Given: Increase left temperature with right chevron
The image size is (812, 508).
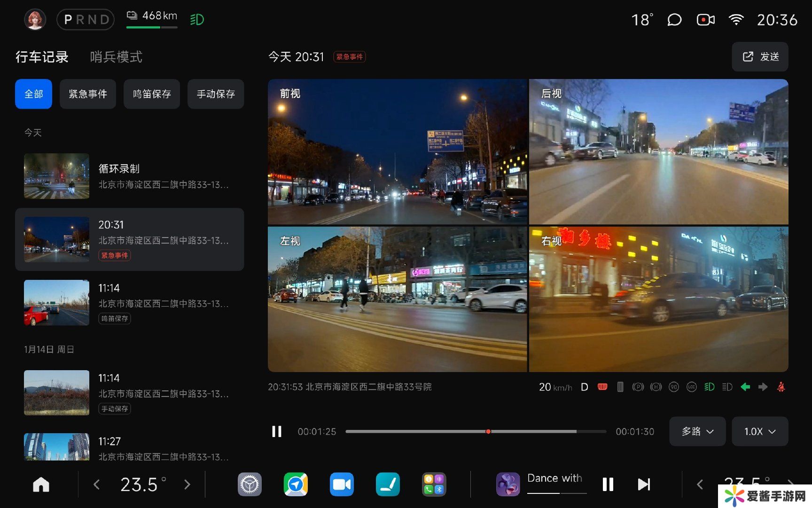Looking at the screenshot, I should (187, 484).
